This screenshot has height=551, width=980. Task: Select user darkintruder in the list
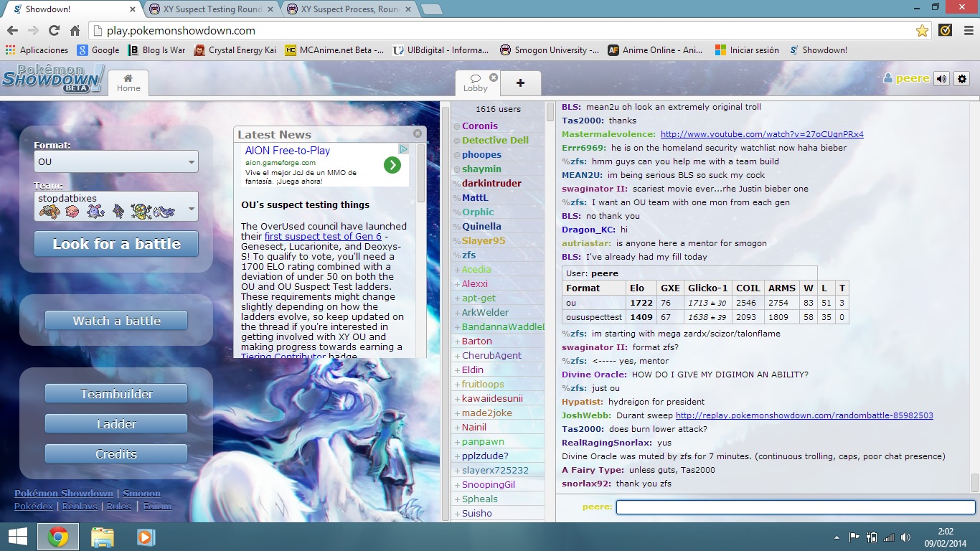coord(491,183)
